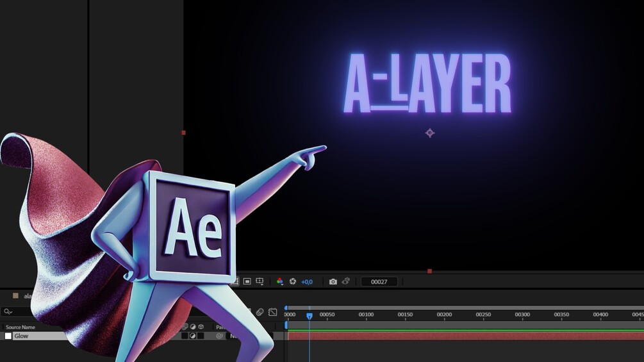Click the composition tab tan color swatch
644x362 pixels.
click(15, 295)
